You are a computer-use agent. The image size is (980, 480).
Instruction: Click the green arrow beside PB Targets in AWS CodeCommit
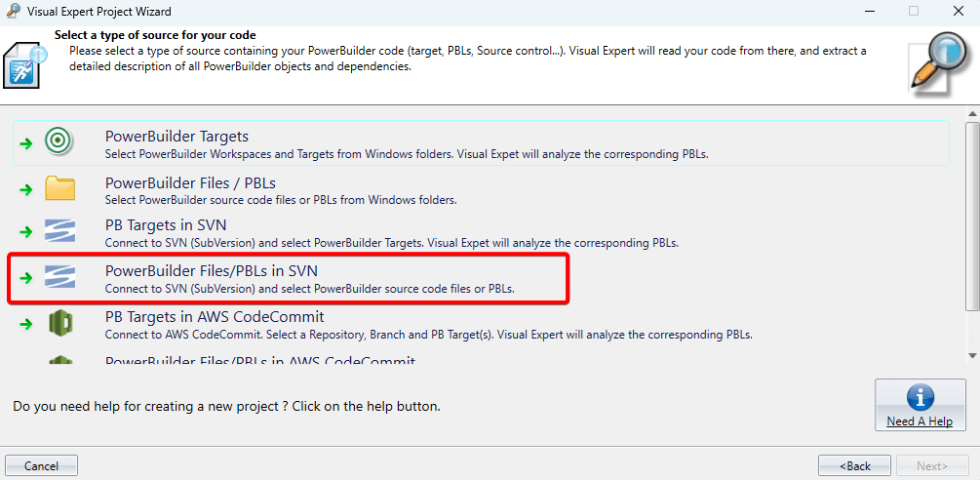point(26,324)
